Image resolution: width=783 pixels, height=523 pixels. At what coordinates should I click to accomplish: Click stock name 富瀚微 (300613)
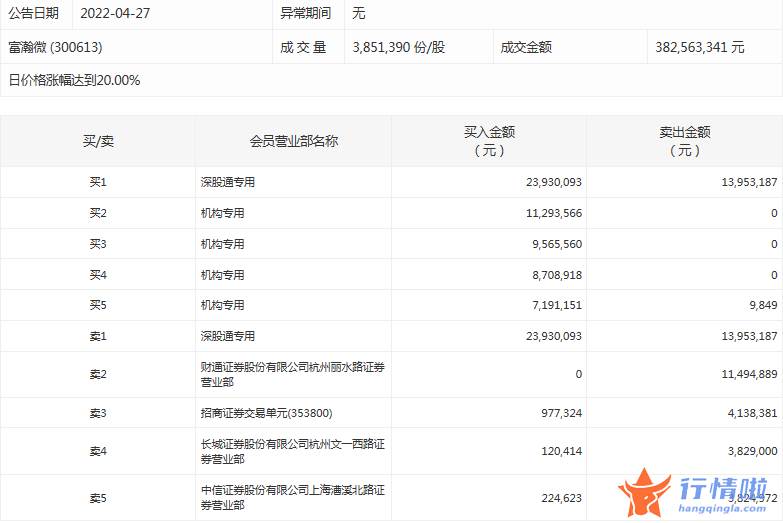coord(55,47)
